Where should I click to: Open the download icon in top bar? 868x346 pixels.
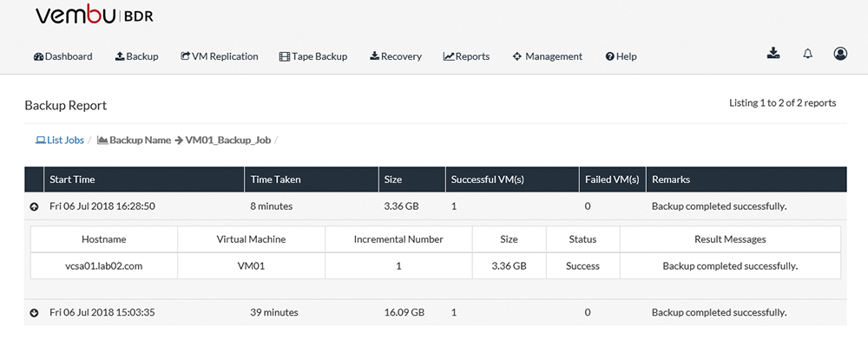click(x=773, y=53)
